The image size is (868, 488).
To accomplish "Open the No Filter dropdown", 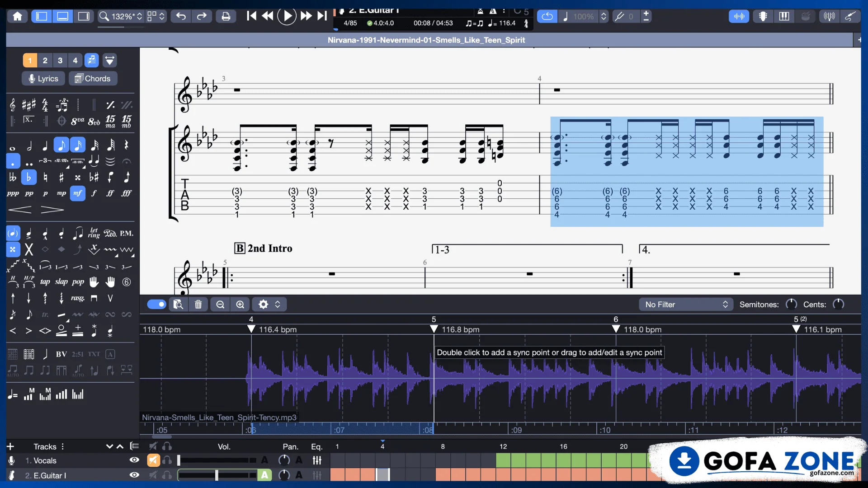I will point(686,304).
